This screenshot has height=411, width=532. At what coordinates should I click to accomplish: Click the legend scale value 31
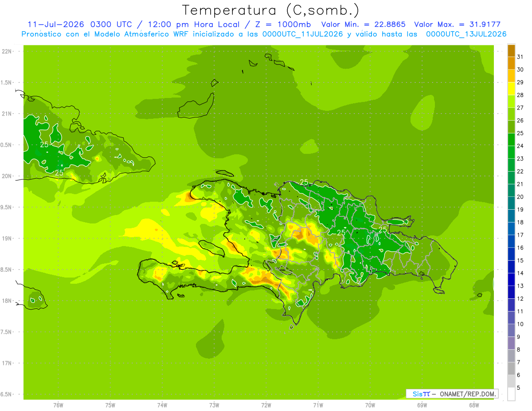520,57
